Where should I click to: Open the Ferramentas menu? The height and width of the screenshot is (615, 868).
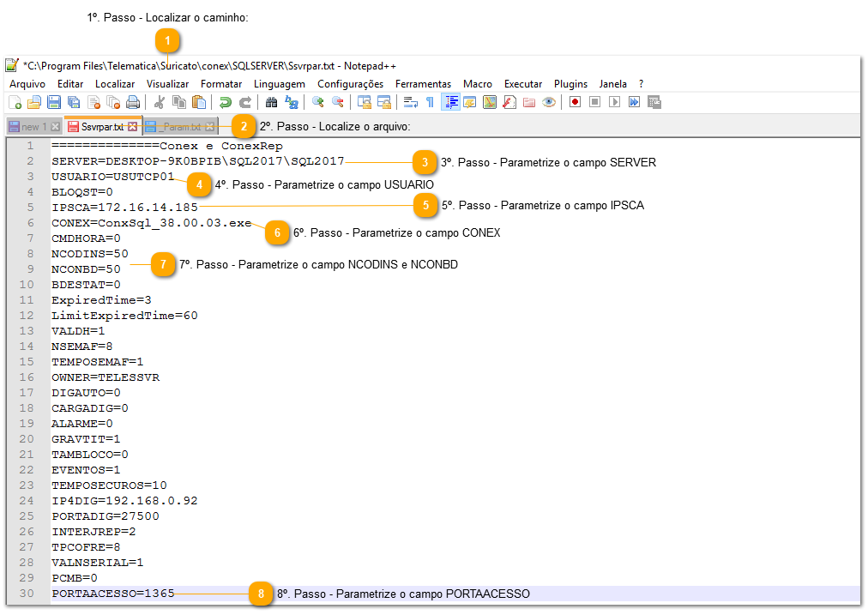click(x=423, y=84)
